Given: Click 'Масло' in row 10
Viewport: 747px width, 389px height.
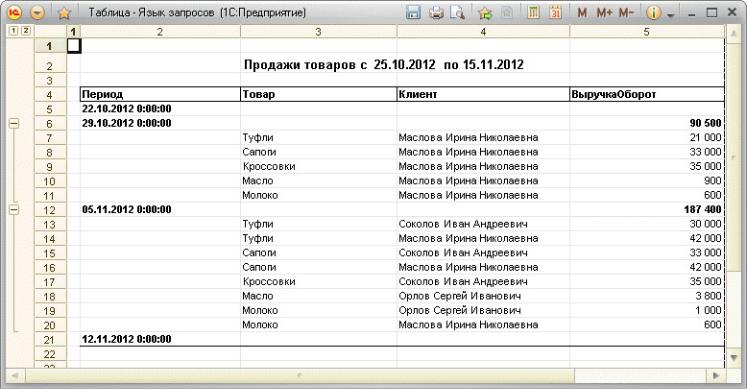Looking at the screenshot, I should coord(258,181).
